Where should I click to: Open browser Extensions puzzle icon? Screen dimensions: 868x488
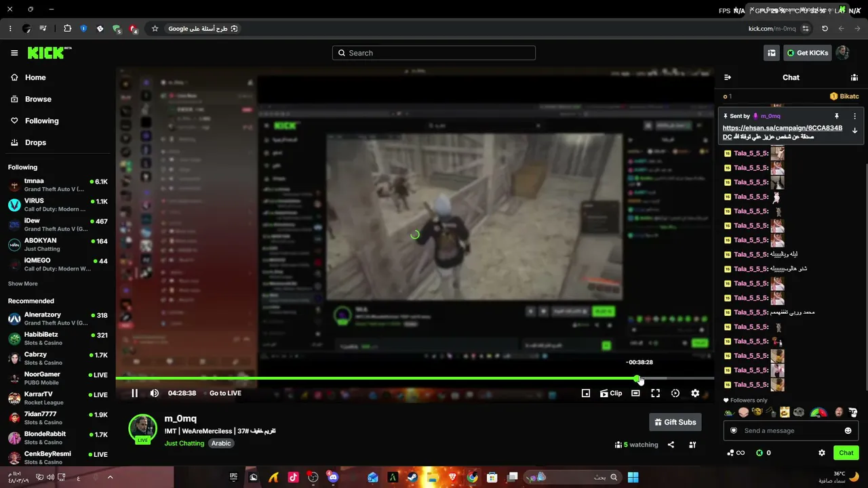tap(67, 28)
